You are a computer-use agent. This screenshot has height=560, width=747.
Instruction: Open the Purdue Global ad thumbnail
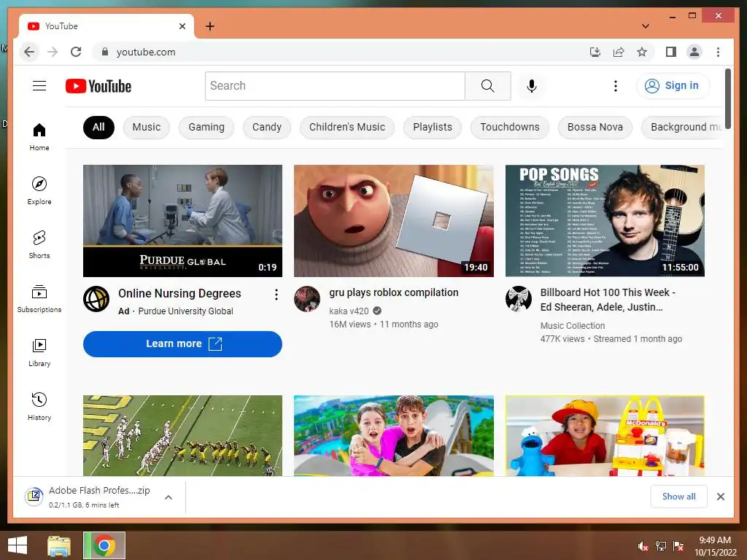click(182, 221)
